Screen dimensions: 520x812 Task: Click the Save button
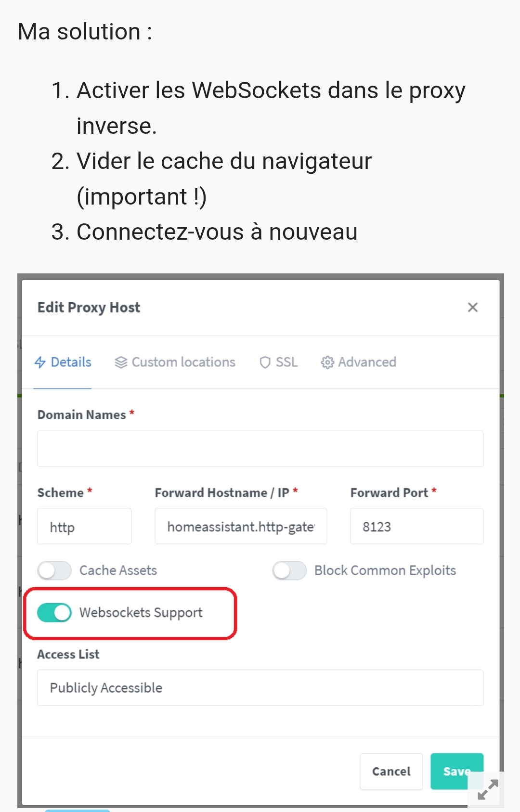pos(456,771)
